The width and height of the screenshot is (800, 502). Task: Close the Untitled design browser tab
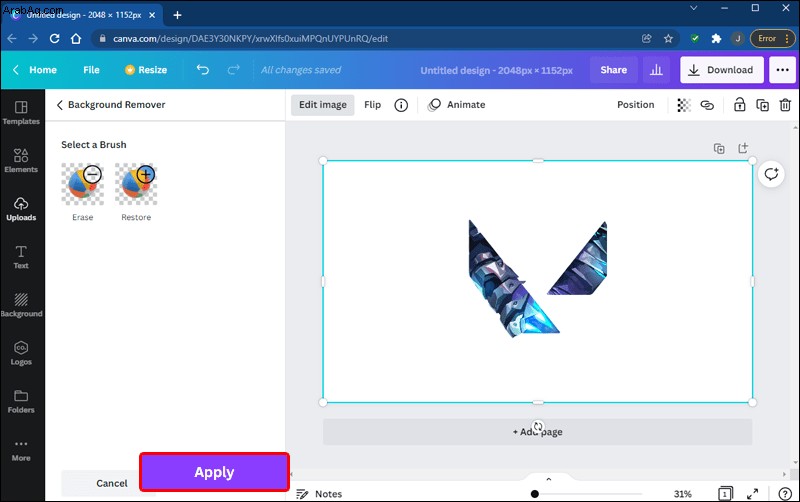[x=152, y=15]
